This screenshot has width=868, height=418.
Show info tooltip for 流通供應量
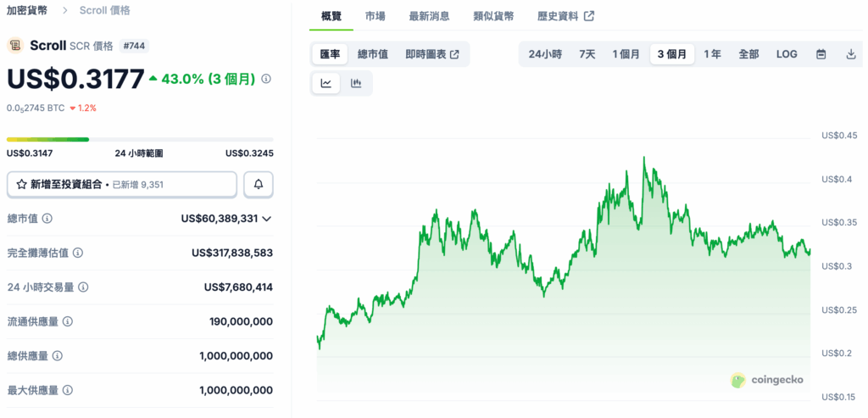tap(68, 321)
